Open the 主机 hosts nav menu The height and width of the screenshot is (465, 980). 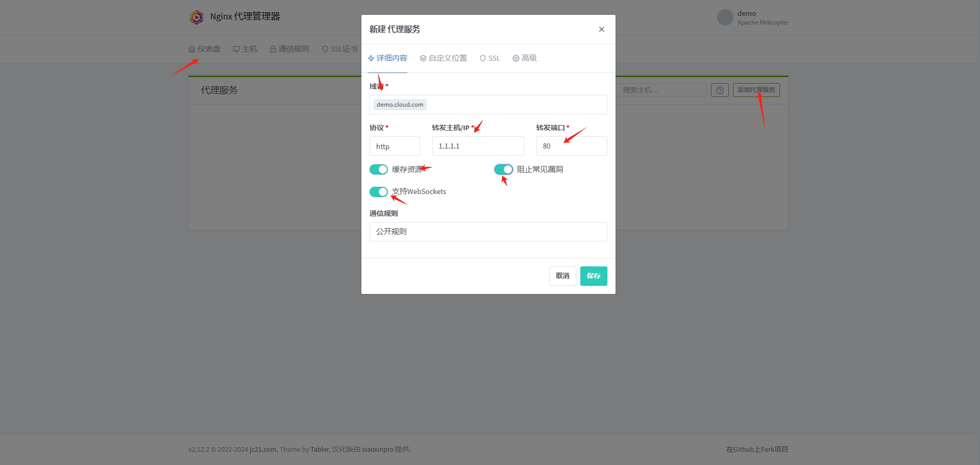coord(245,49)
